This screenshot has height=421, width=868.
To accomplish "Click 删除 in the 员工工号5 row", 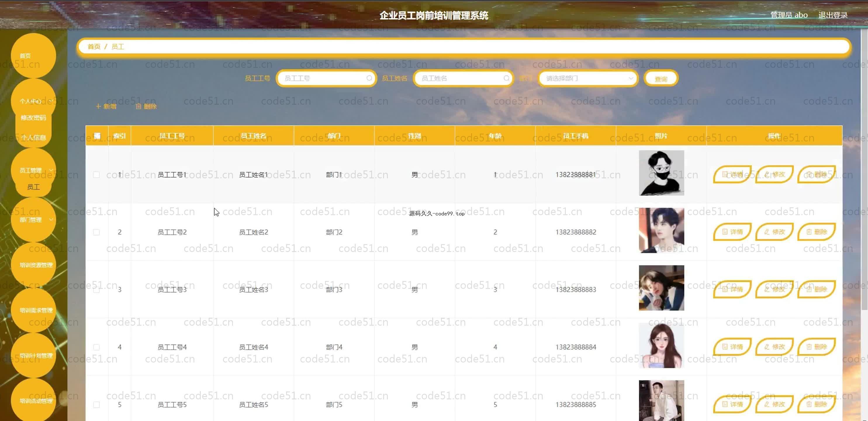I will tap(817, 404).
